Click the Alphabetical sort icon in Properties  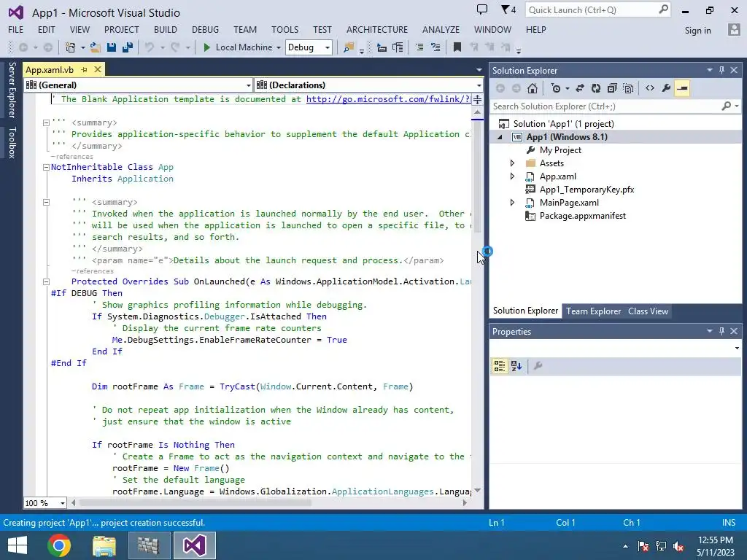516,366
